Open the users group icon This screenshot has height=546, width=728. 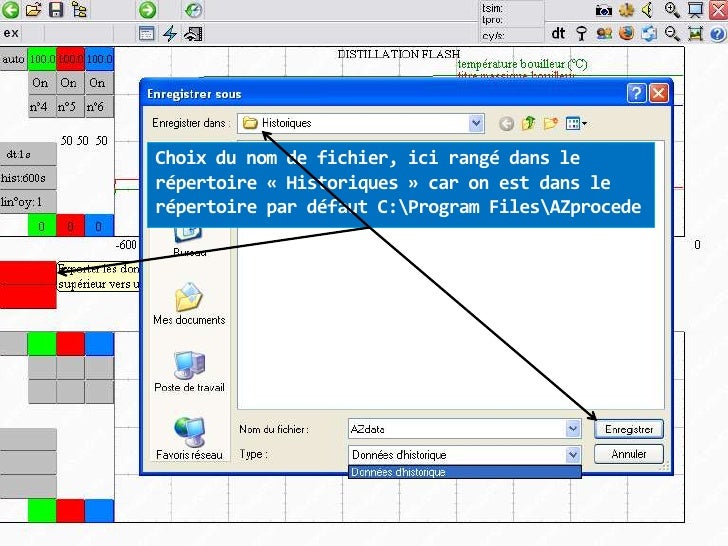pyautogui.click(x=604, y=33)
